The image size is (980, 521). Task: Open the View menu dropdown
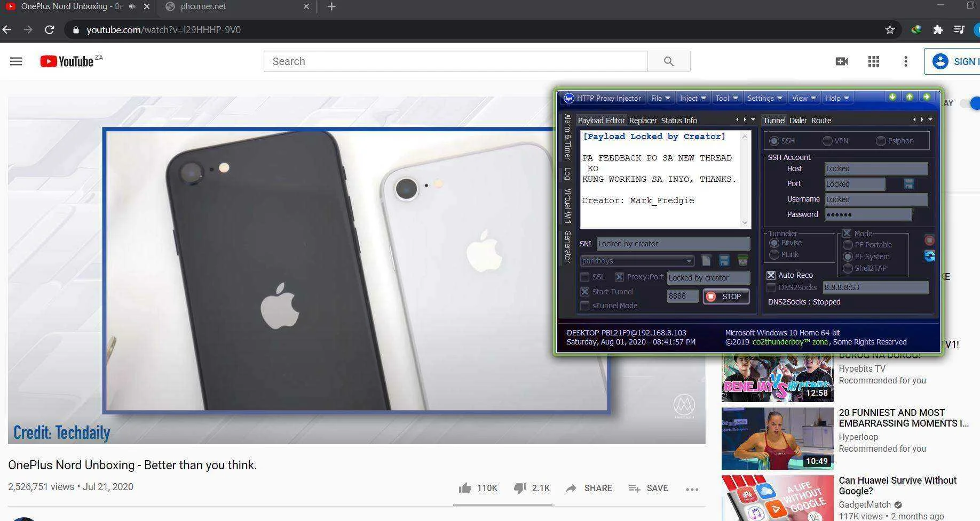[x=804, y=98]
